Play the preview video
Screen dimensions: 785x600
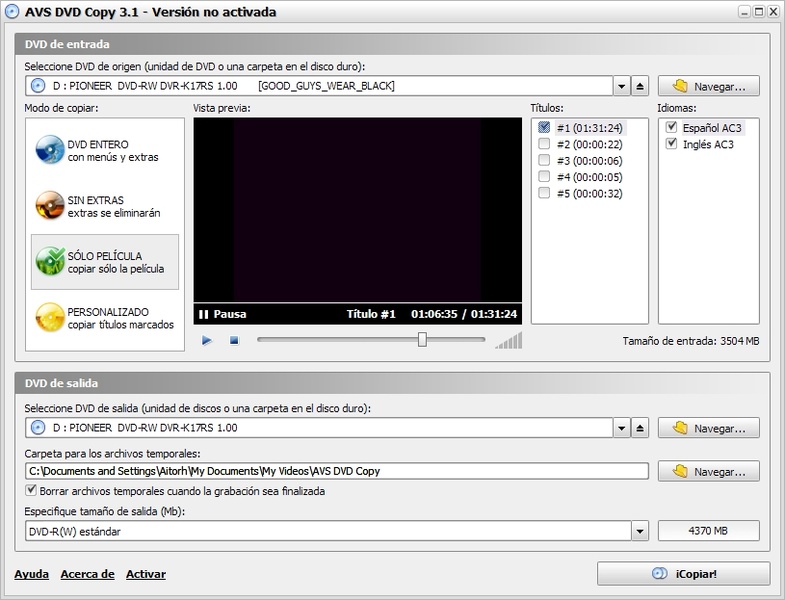[x=207, y=341]
